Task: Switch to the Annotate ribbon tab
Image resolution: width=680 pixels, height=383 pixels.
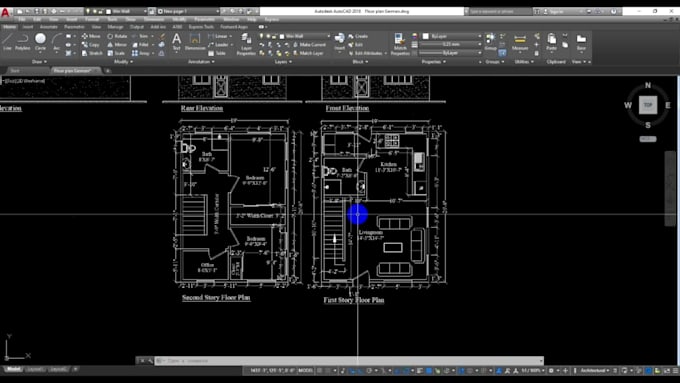Action: (49, 27)
